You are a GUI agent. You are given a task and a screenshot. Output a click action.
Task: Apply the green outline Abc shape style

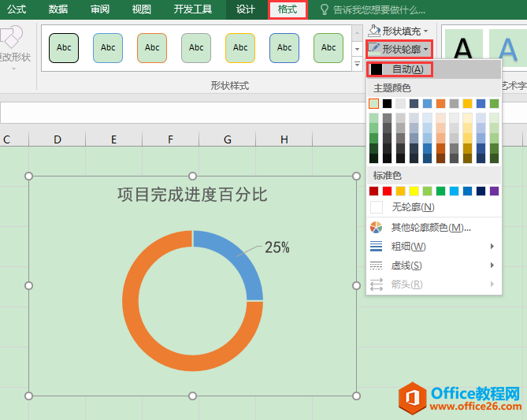point(328,48)
